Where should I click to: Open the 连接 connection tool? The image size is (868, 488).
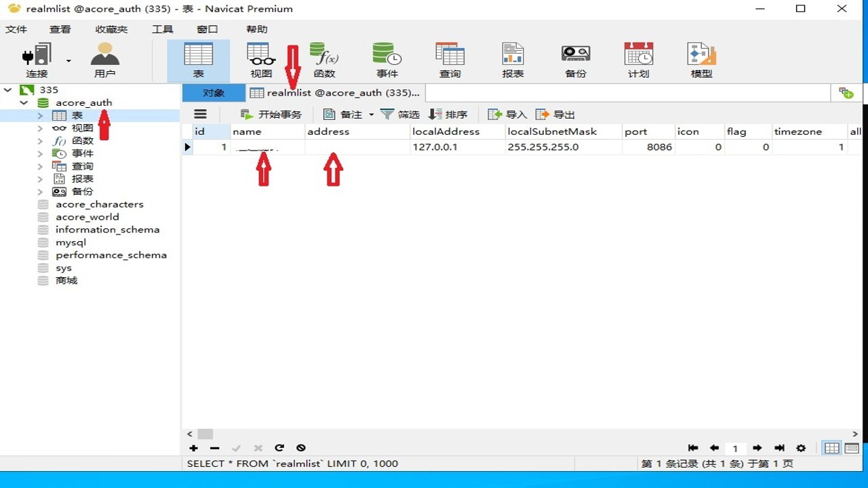[37, 61]
